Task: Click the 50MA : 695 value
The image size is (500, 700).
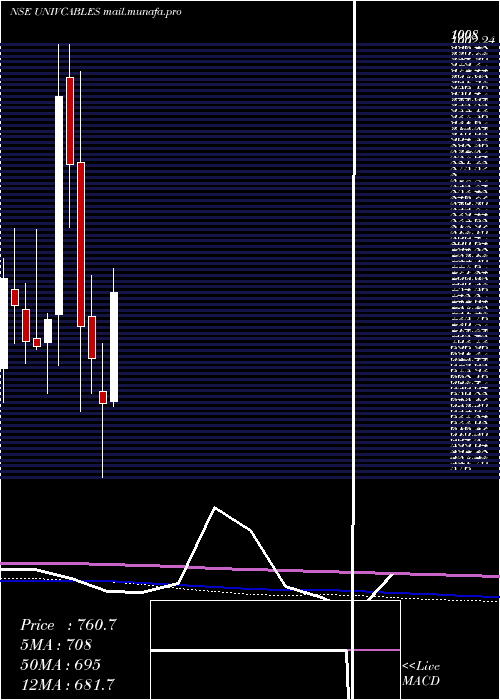Action: tap(60, 665)
